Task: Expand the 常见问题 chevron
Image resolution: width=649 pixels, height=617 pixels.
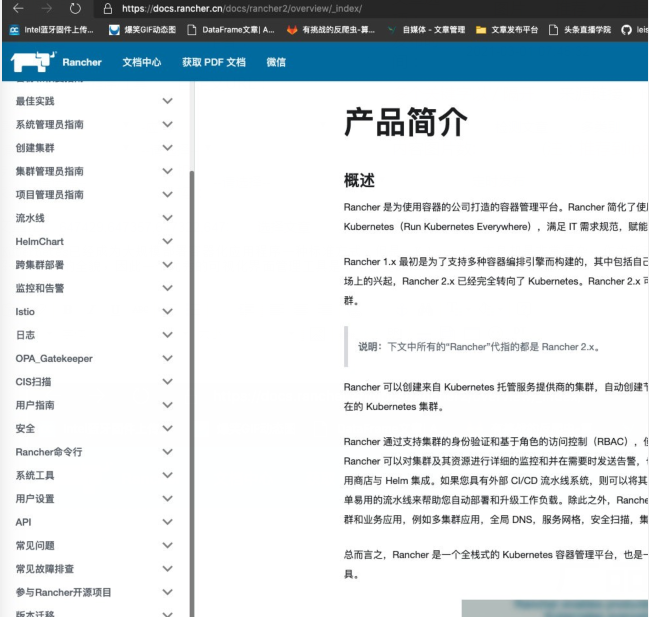Action: 167,545
